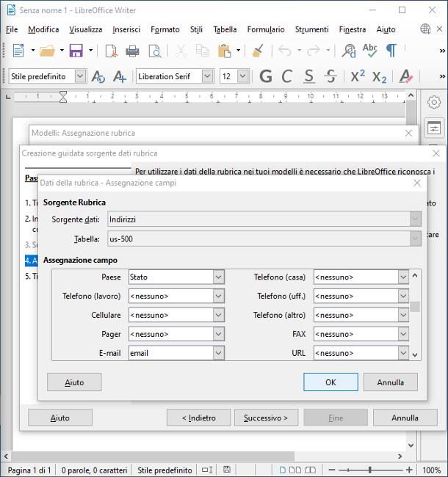Click field assignment list scrollbar thumb

pos(415,307)
